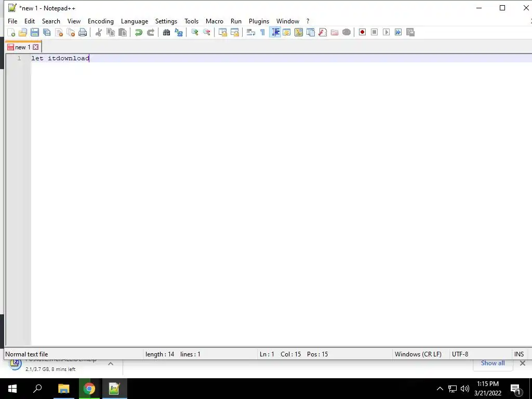Switch to Chrome from the taskbar
Screen dimensions: 532x399
pos(89,389)
